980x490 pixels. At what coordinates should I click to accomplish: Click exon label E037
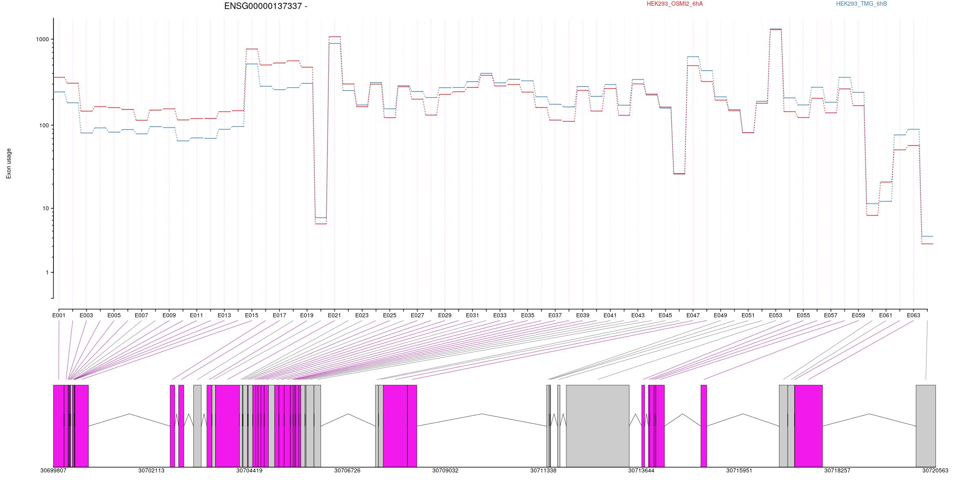[x=555, y=315]
